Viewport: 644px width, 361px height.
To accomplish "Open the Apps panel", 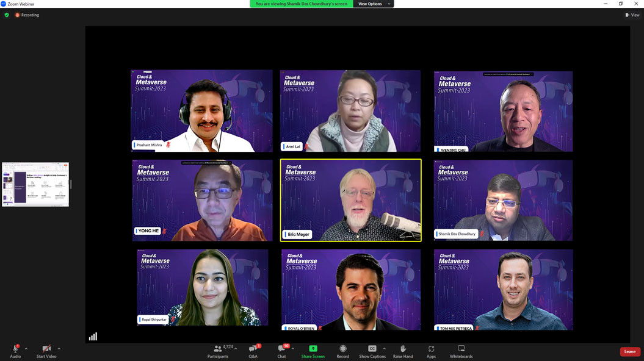I will click(x=431, y=350).
